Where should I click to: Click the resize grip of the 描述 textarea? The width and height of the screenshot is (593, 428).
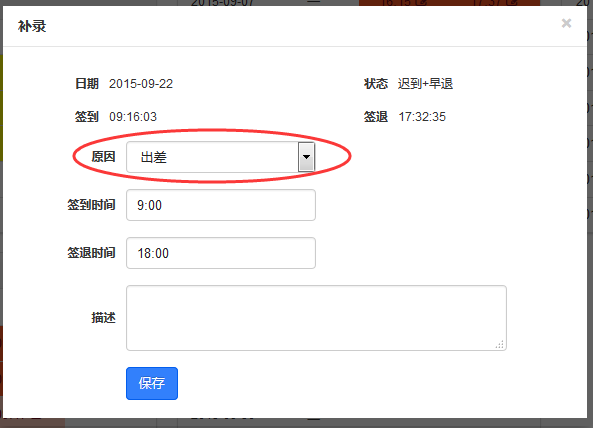click(x=500, y=344)
